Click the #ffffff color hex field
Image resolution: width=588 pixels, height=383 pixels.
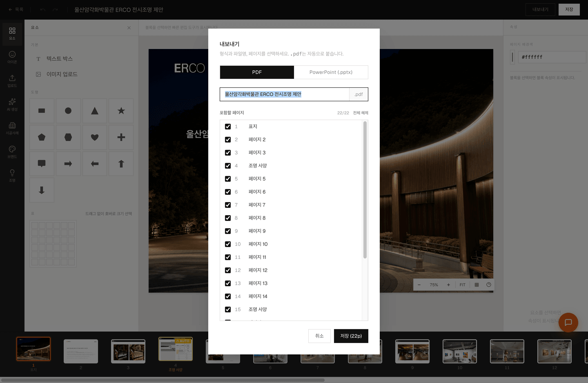click(x=552, y=57)
